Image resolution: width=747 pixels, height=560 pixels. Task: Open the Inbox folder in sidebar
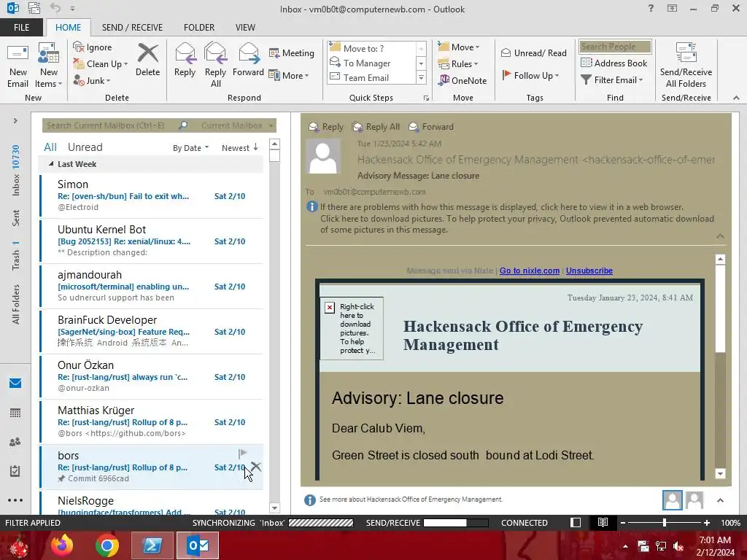(16, 170)
